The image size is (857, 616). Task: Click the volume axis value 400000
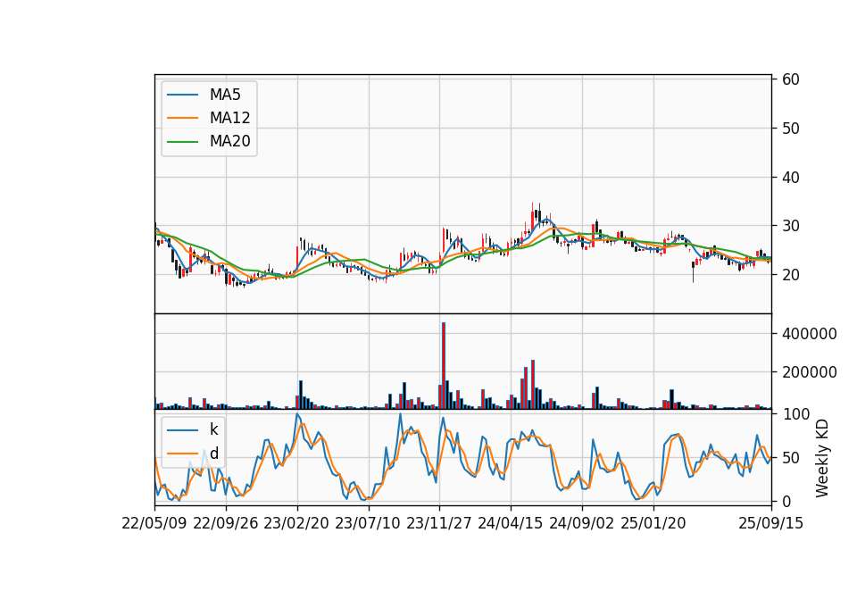(810, 334)
